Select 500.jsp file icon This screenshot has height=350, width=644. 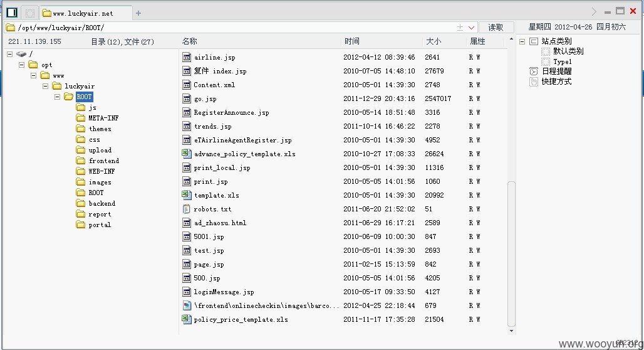187,278
